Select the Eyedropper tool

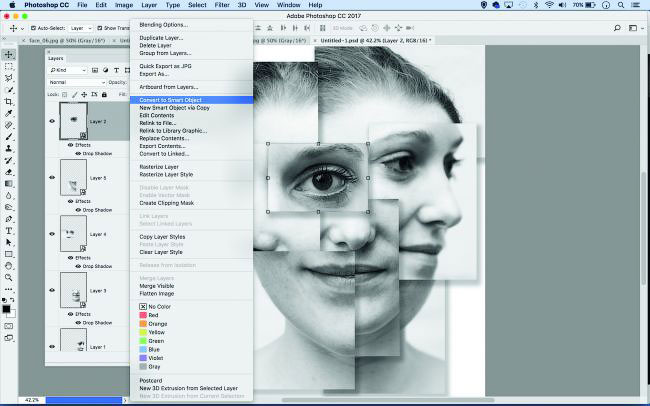tap(9, 113)
